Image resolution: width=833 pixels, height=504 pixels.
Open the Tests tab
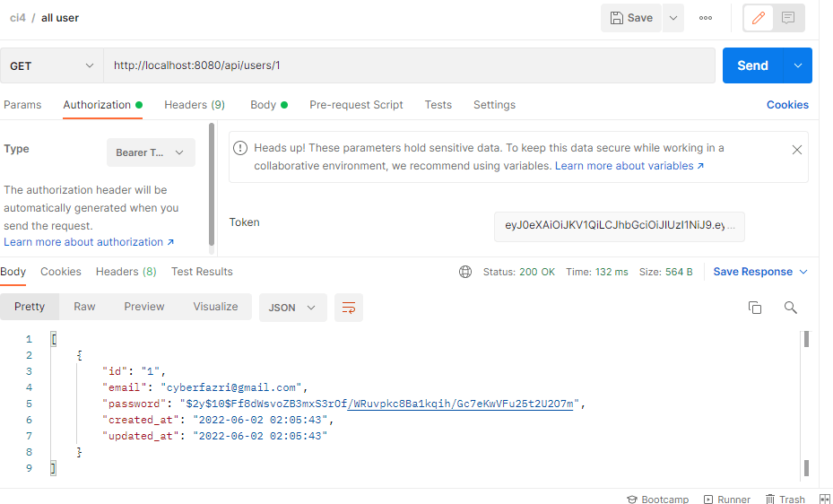click(438, 105)
